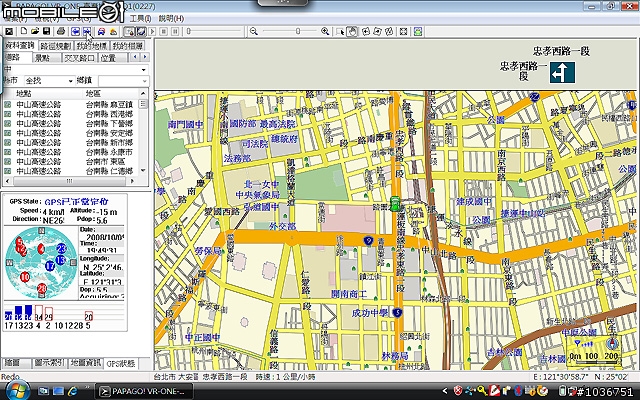The height and width of the screenshot is (400, 640).
Task: Switch to the 地圖資訊 bottom tab
Action: (x=86, y=362)
